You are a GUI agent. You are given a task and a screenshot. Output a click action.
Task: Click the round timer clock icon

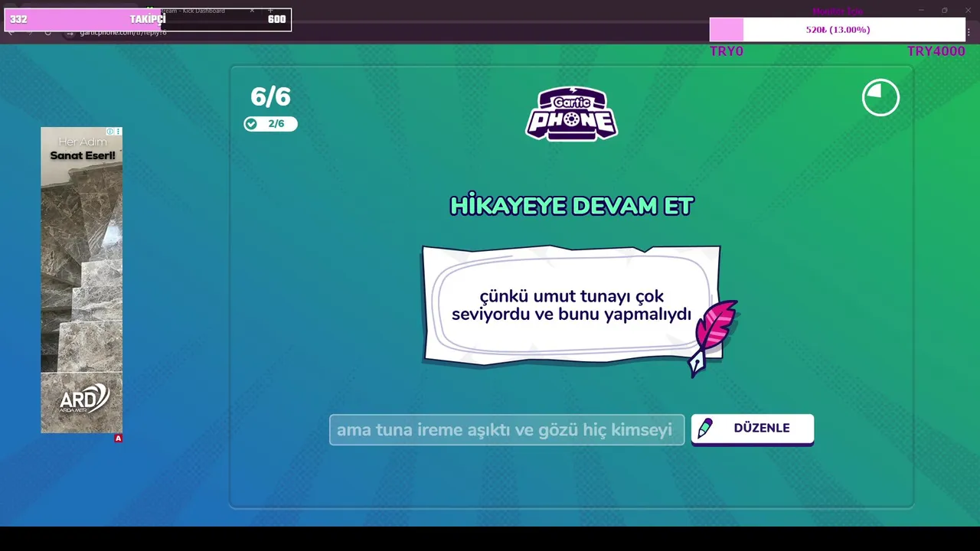tap(880, 98)
